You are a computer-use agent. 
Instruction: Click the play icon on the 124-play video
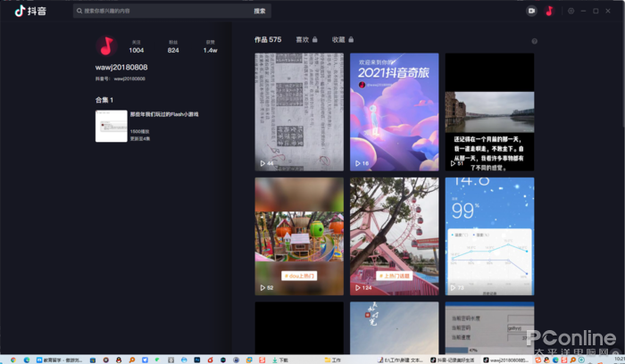tap(357, 287)
